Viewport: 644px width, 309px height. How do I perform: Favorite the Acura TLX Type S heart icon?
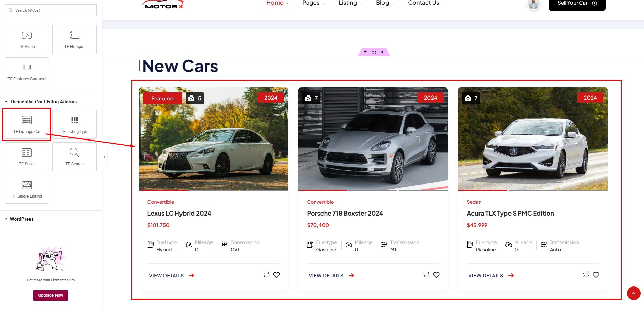(596, 275)
